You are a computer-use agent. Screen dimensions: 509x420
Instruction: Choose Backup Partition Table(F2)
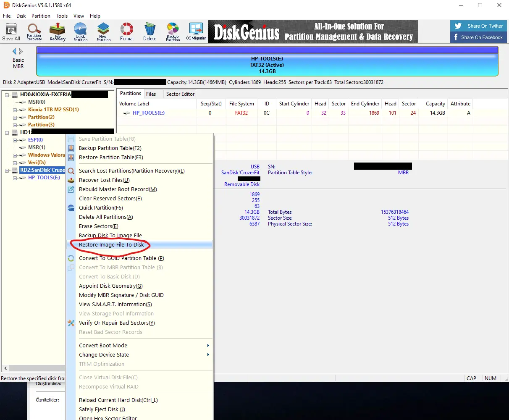click(139, 148)
